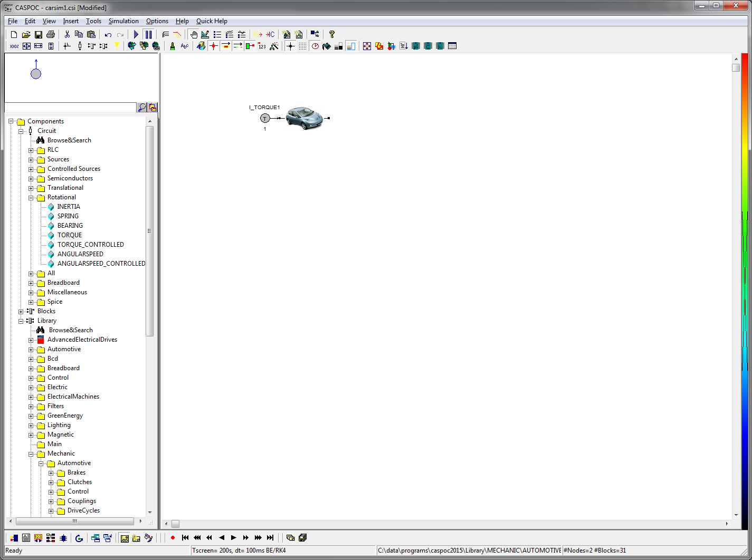Pause the simulation using the toolbar icon
Image resolution: width=752 pixels, height=560 pixels.
148,34
